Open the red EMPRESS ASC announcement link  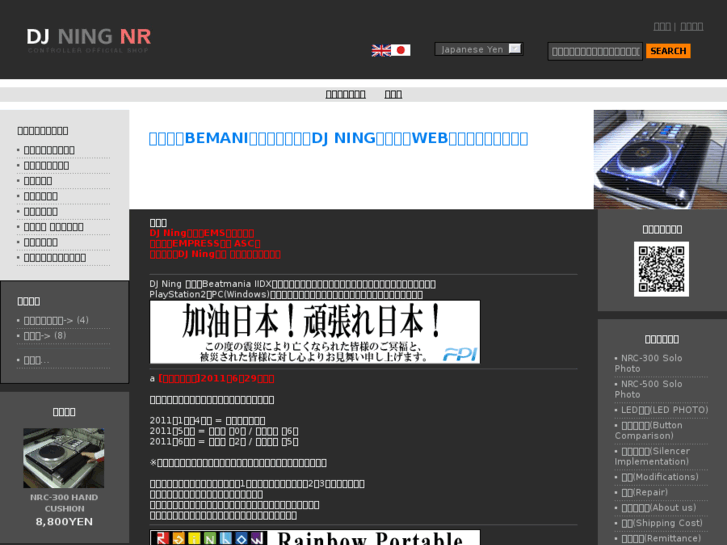click(205, 244)
